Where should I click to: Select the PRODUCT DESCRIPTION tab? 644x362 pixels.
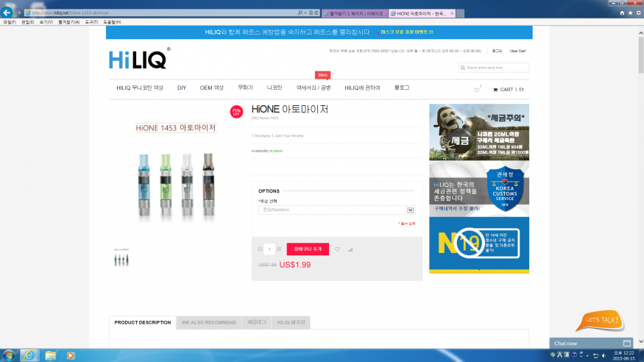[143, 322]
